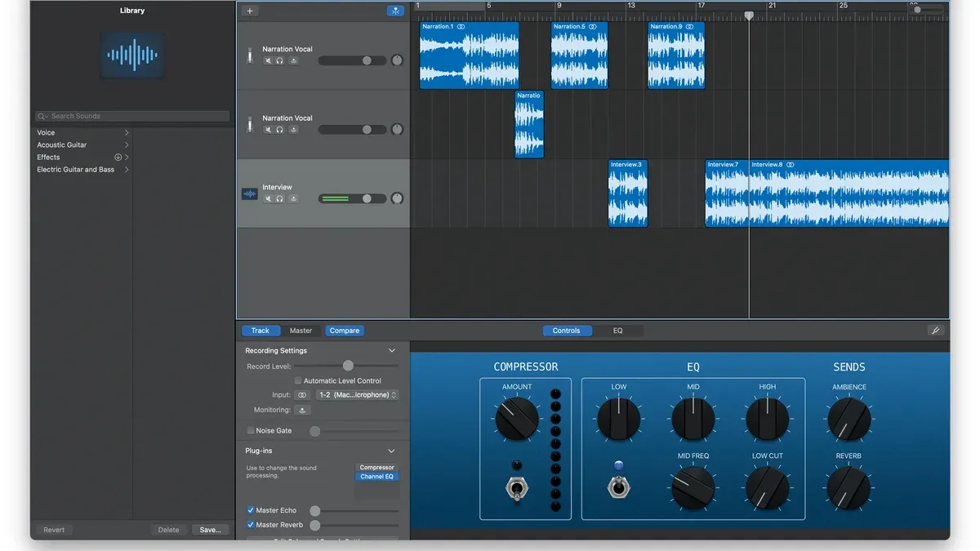Enable input monitoring on Interview track header
Image resolution: width=980 pixels, height=551 pixels.
pyautogui.click(x=293, y=198)
